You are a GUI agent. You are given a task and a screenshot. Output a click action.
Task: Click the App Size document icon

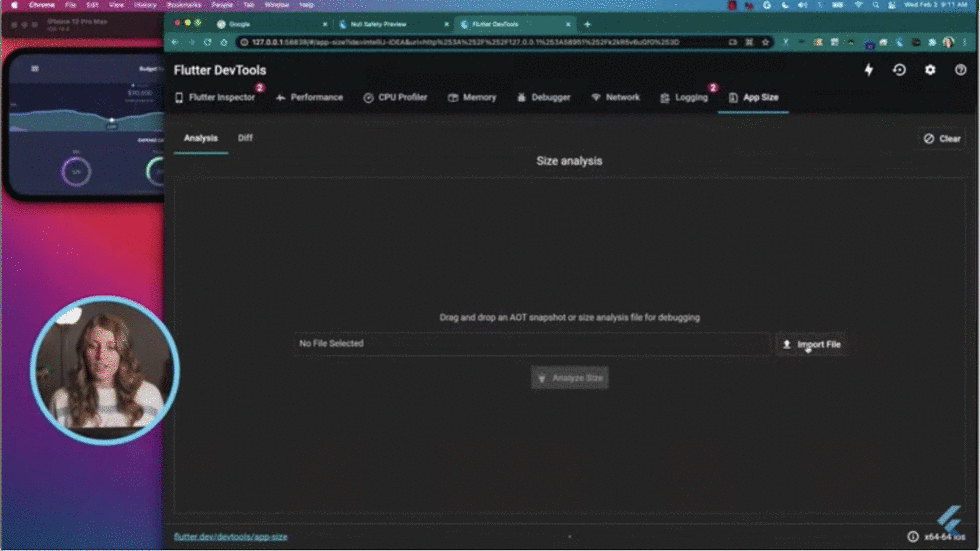pyautogui.click(x=733, y=97)
